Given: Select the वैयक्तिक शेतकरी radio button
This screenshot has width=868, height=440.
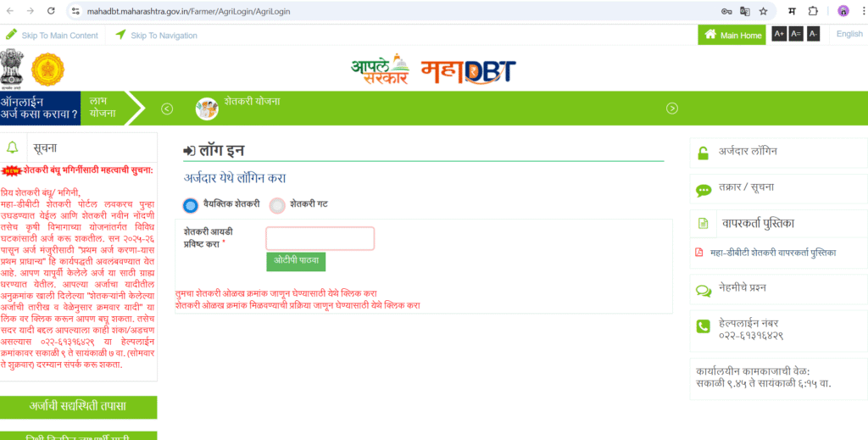Looking at the screenshot, I should pyautogui.click(x=191, y=205).
